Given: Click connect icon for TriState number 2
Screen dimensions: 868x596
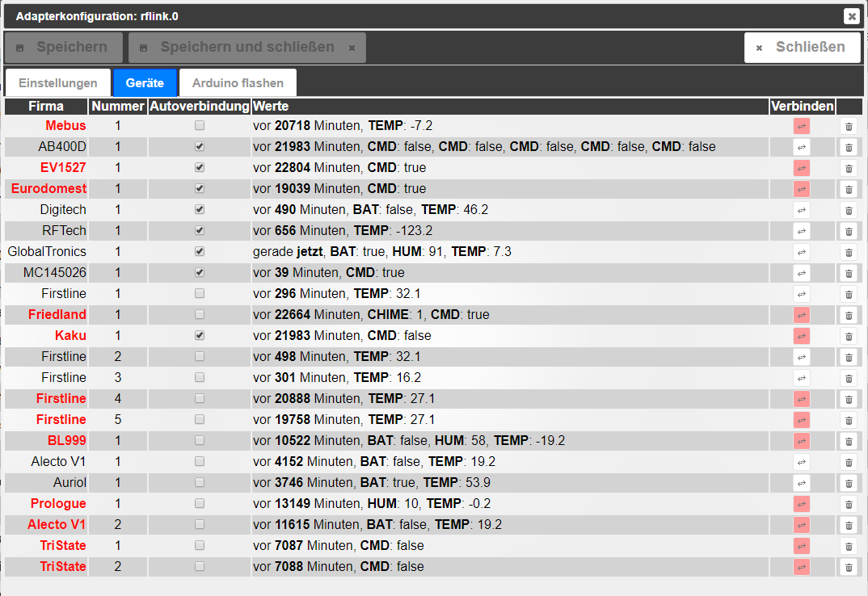Looking at the screenshot, I should click(802, 567).
